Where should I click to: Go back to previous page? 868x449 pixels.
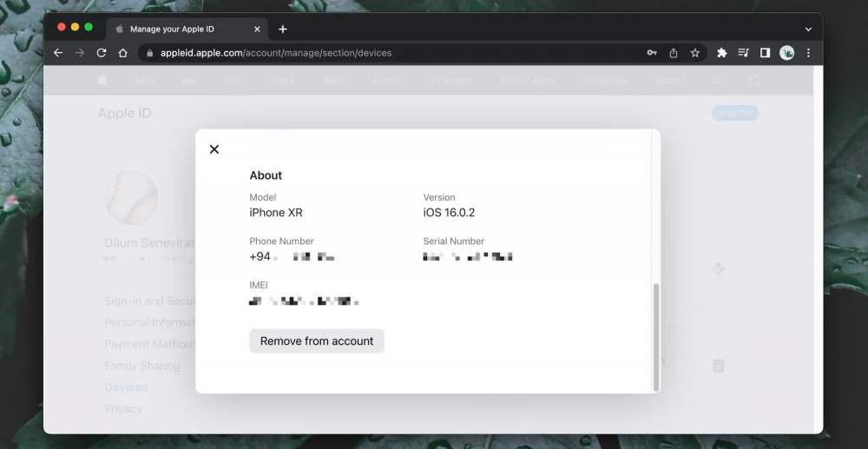point(58,53)
